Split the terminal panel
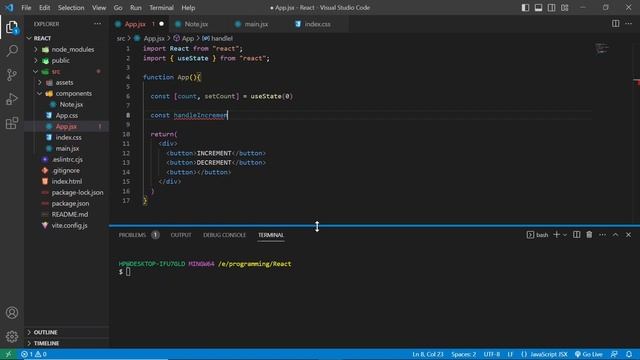The width and height of the screenshot is (640, 360). click(576, 235)
